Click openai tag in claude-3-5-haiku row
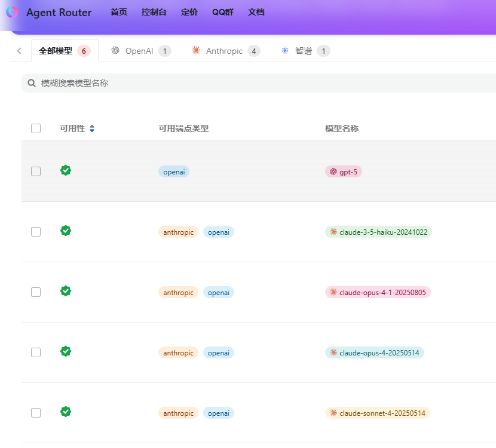This screenshot has height=448, width=496. pos(219,232)
